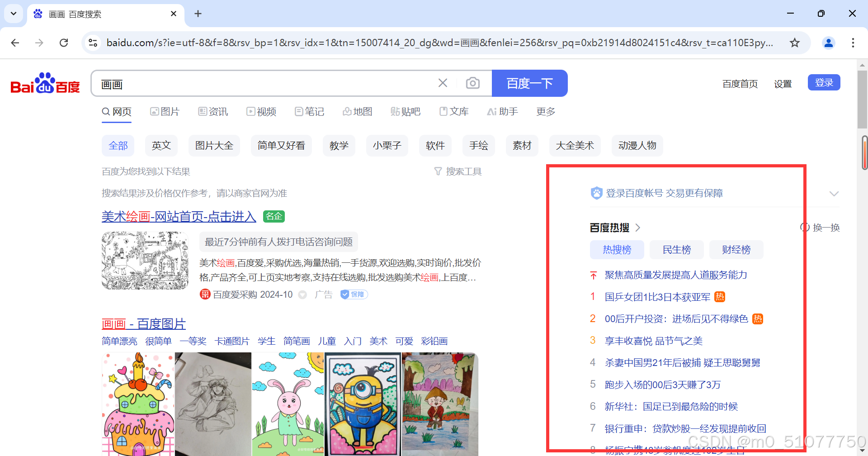Click the shield icon beside 登录百度帐号
The image size is (868, 456).
(597, 193)
